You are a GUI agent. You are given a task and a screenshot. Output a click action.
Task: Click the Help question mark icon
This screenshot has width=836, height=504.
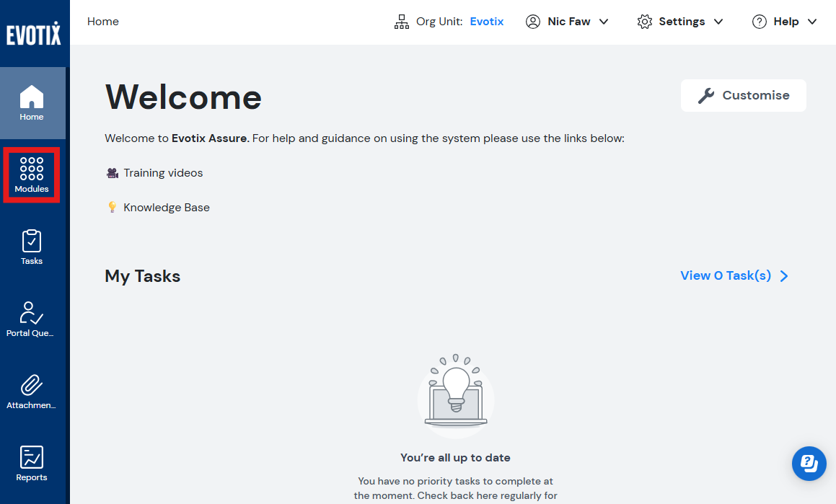[x=760, y=22]
